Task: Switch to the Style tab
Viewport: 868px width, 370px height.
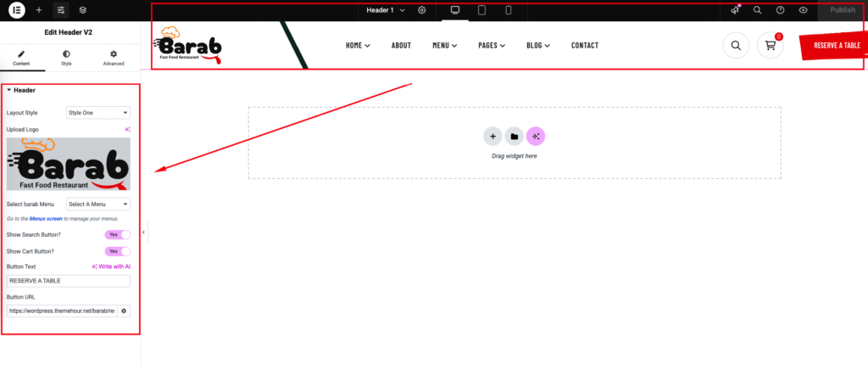Action: click(x=66, y=59)
